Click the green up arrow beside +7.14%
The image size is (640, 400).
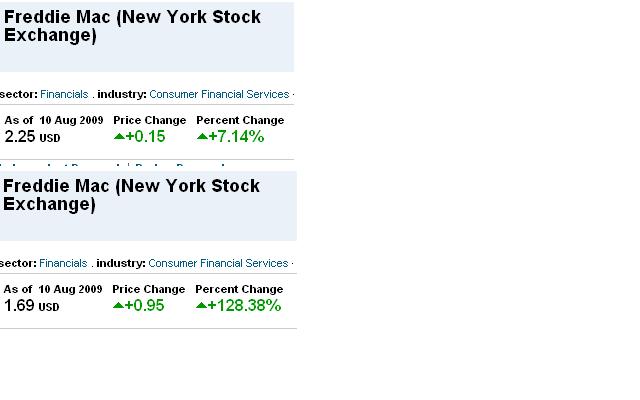202,137
